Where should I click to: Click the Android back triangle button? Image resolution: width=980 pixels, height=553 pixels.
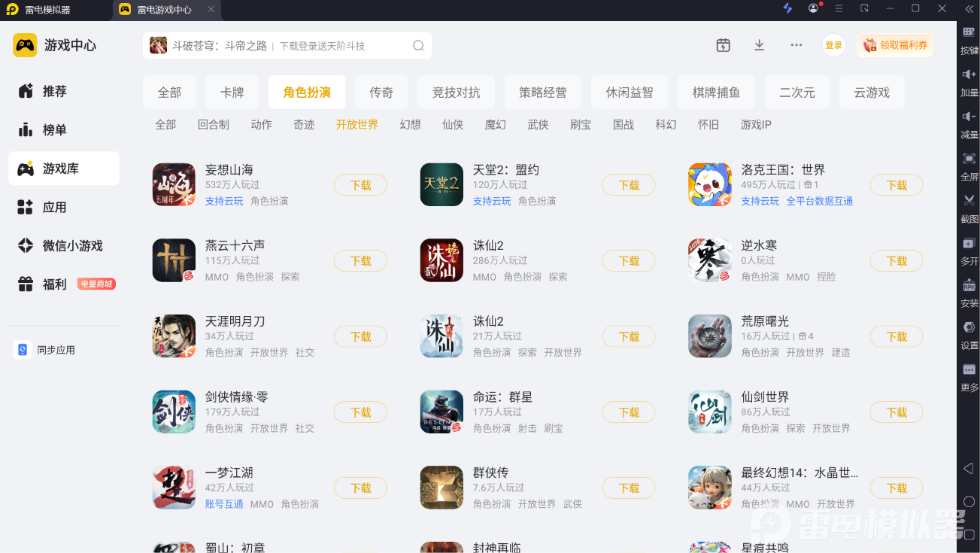point(969,468)
